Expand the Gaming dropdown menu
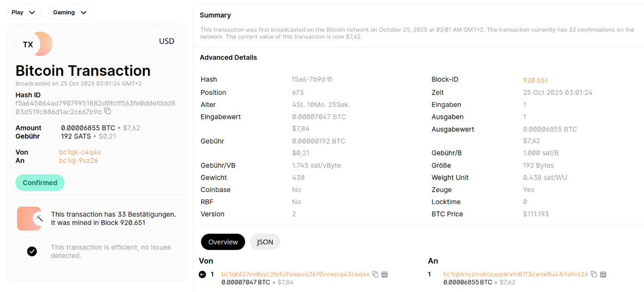The width and height of the screenshot is (644, 292). click(71, 12)
